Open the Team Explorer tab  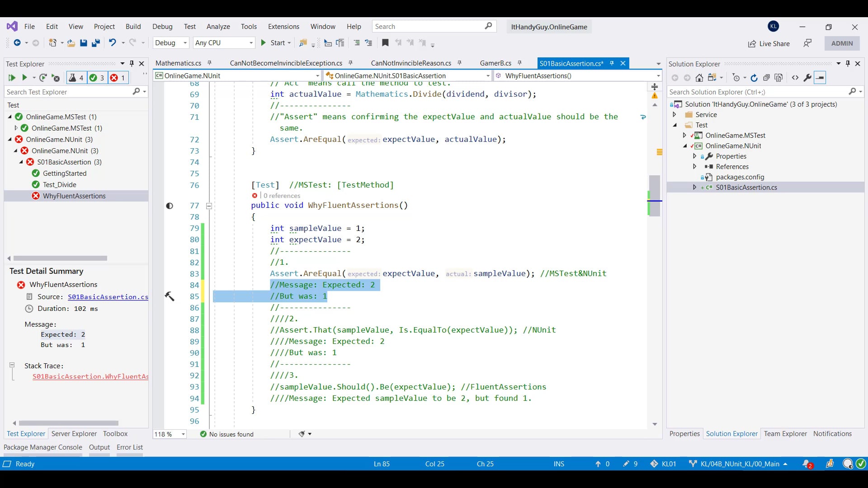click(x=785, y=433)
